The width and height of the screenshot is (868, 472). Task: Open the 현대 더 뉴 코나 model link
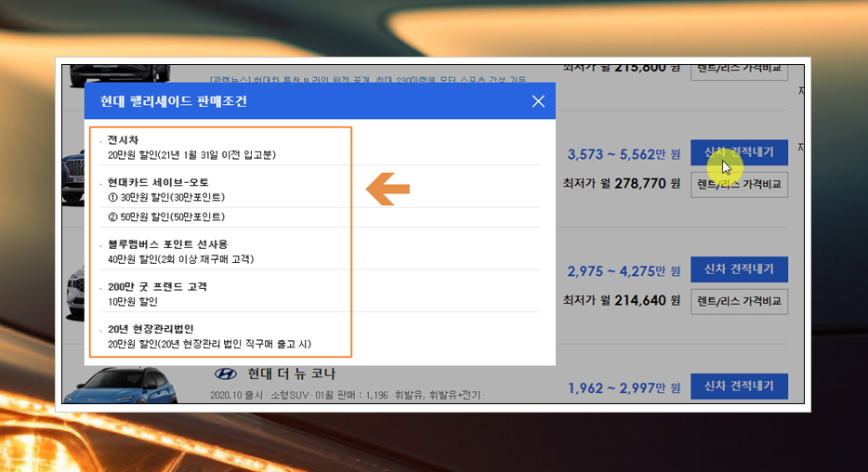click(x=291, y=374)
